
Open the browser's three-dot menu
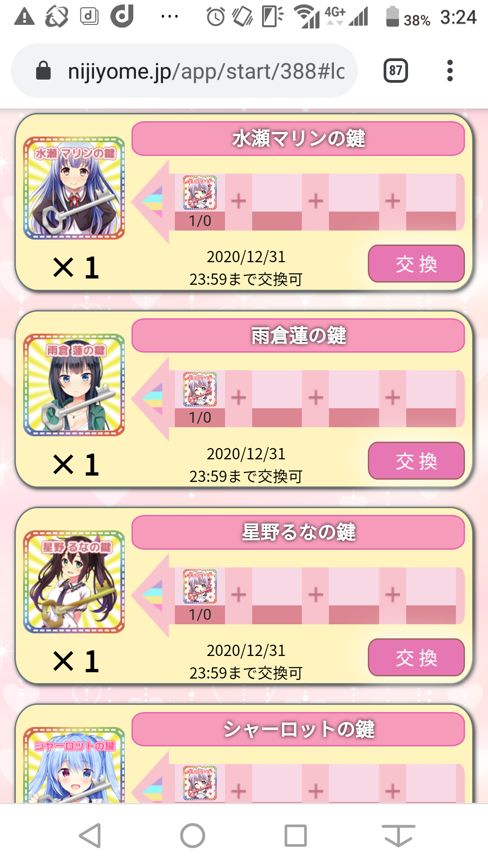pyautogui.click(x=450, y=71)
